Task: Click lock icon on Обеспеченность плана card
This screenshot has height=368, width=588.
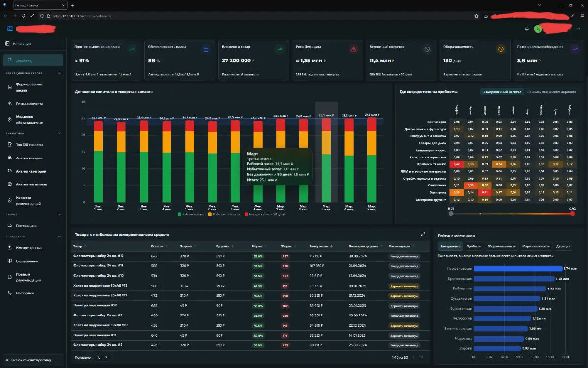Action: tap(206, 49)
